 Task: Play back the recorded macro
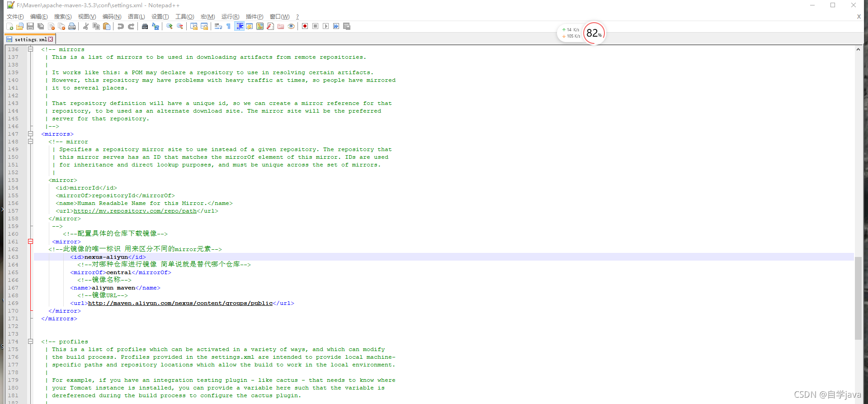tap(326, 26)
